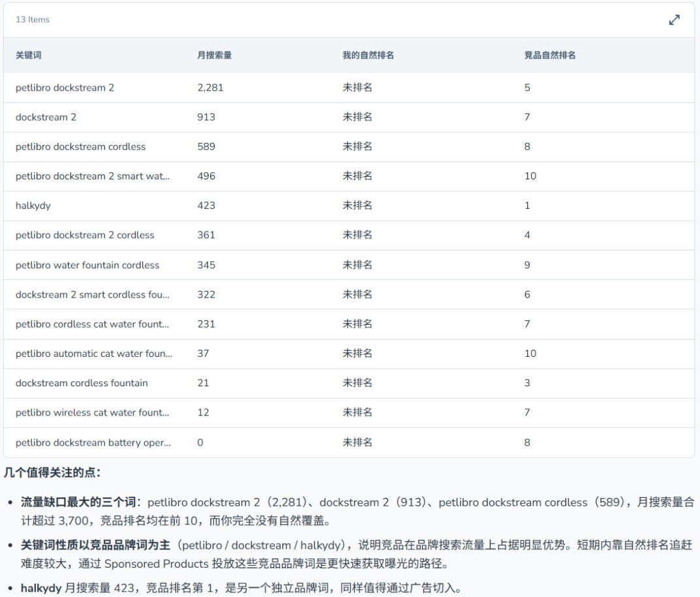Select keyword 'petlibro dockstream 2'
The height and width of the screenshot is (597, 700).
[65, 87]
